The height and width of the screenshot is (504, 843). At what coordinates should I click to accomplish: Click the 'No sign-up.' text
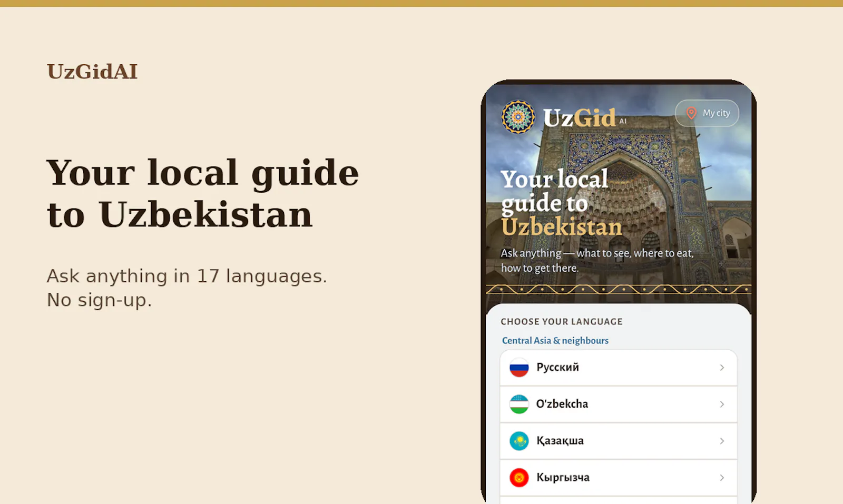pyautogui.click(x=99, y=300)
